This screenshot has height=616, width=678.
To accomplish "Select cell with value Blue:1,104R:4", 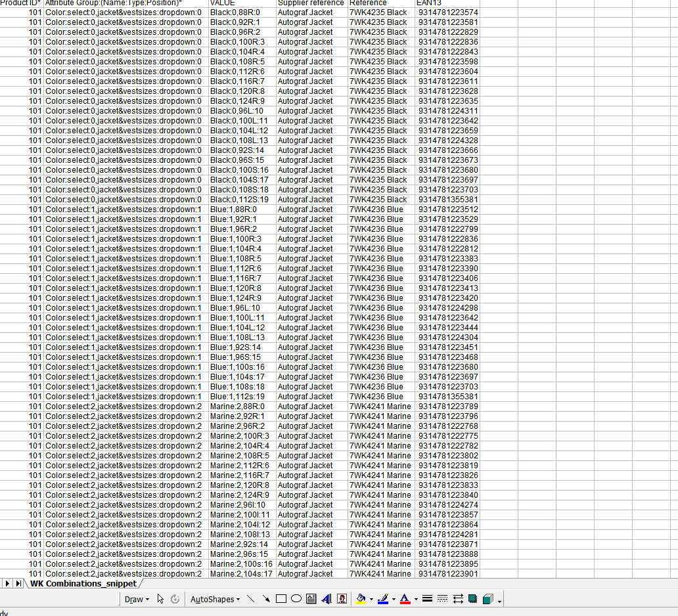I will [242, 249].
